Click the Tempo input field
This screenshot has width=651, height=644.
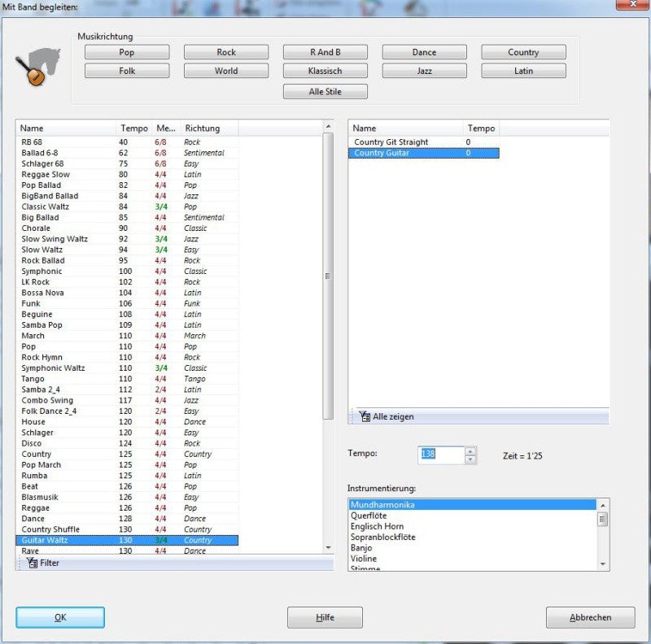[x=441, y=454]
